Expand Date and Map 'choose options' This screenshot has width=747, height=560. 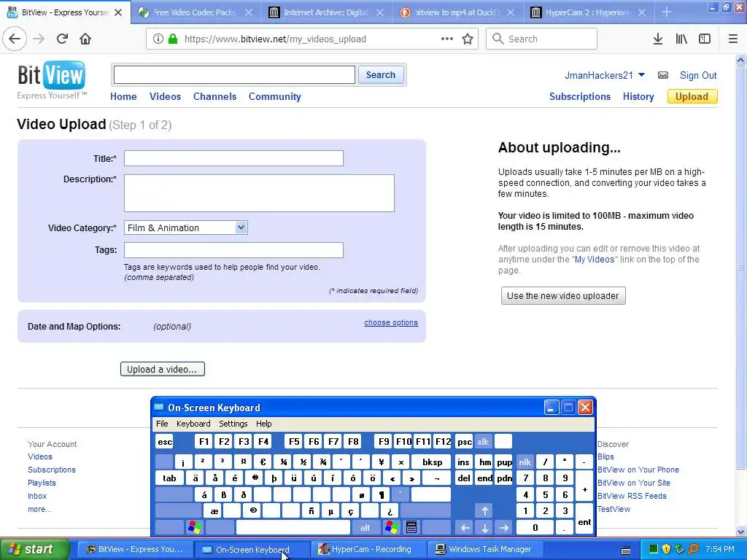point(391,322)
